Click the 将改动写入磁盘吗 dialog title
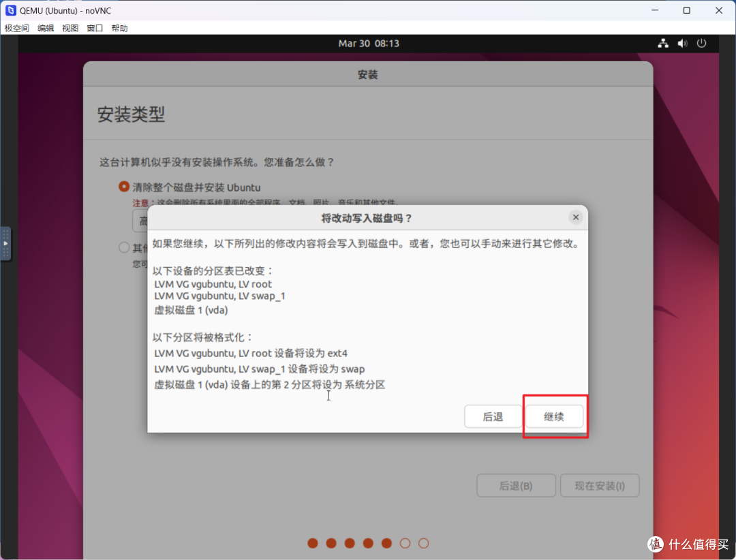The height and width of the screenshot is (560, 736). tap(366, 218)
